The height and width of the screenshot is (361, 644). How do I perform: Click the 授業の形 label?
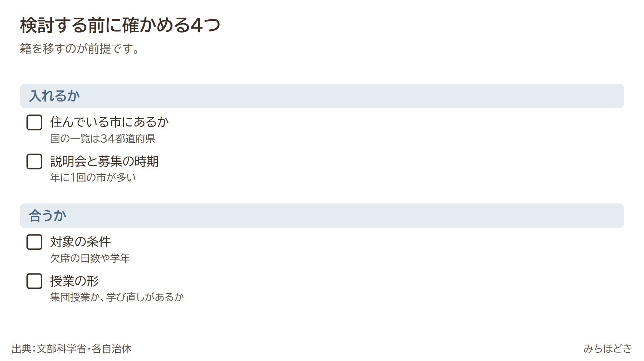point(74,281)
